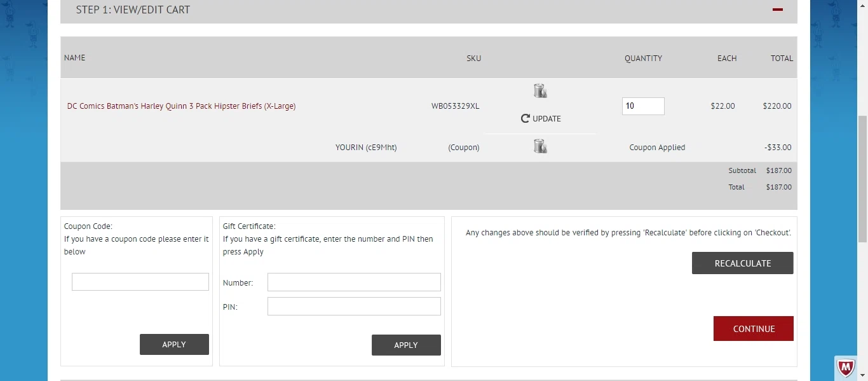Select the Subtotal amount $187.00
Screen dimensions: 868x381
pos(779,170)
